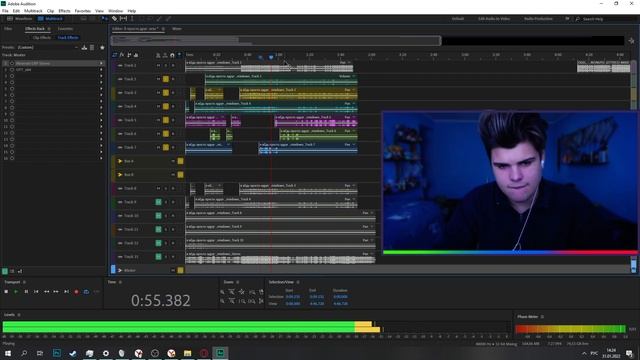
Task: Show the EQ track controls
Action: pyautogui.click(x=136, y=55)
